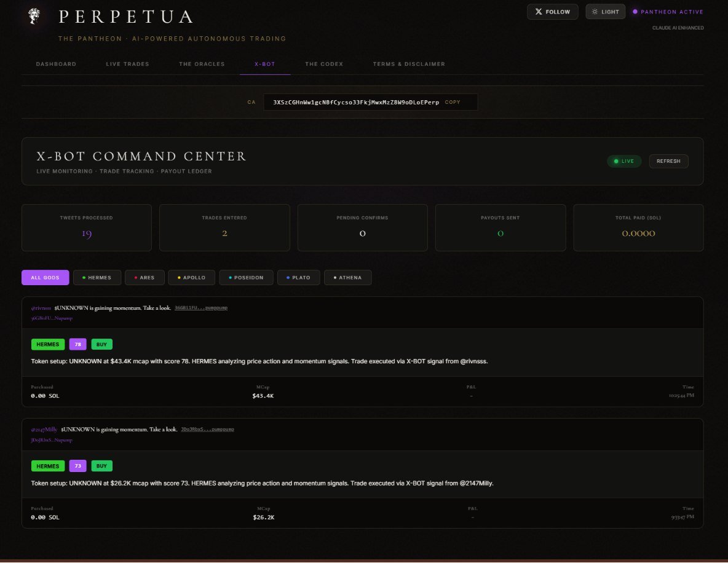Follow Perpetua on X
728x563 pixels.
pos(553,12)
